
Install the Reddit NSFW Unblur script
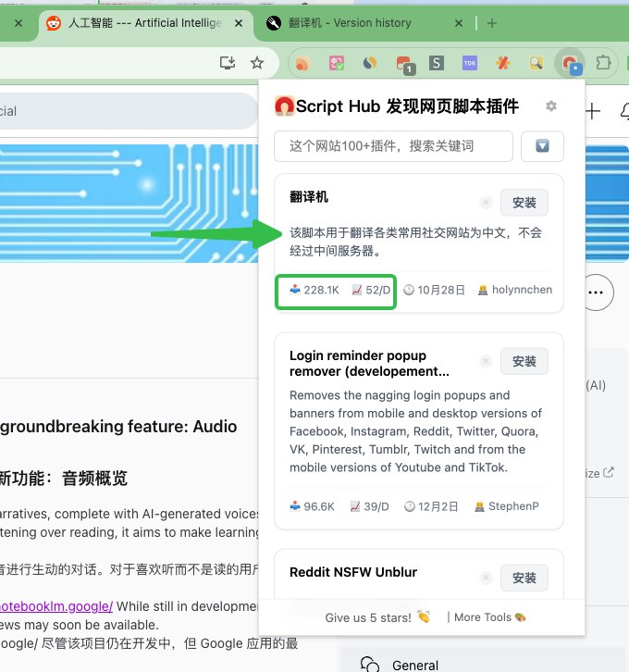tap(524, 578)
